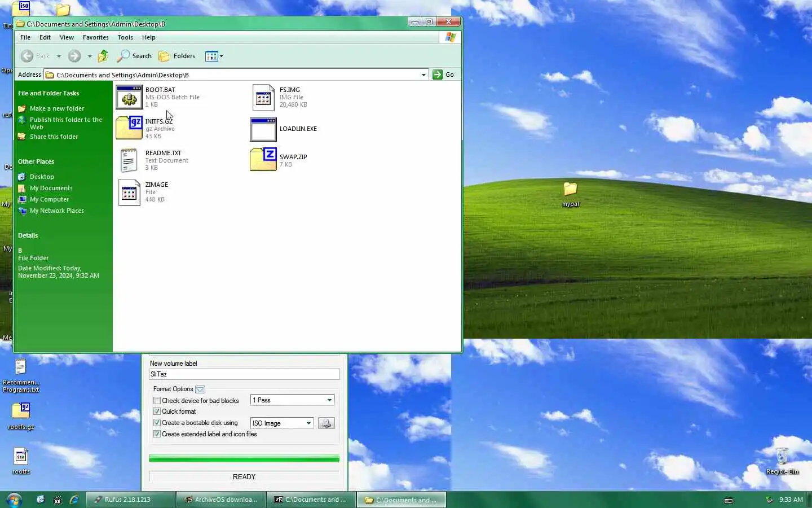Select the README.TXT document icon
The width and height of the screenshot is (812, 508).
(129, 160)
